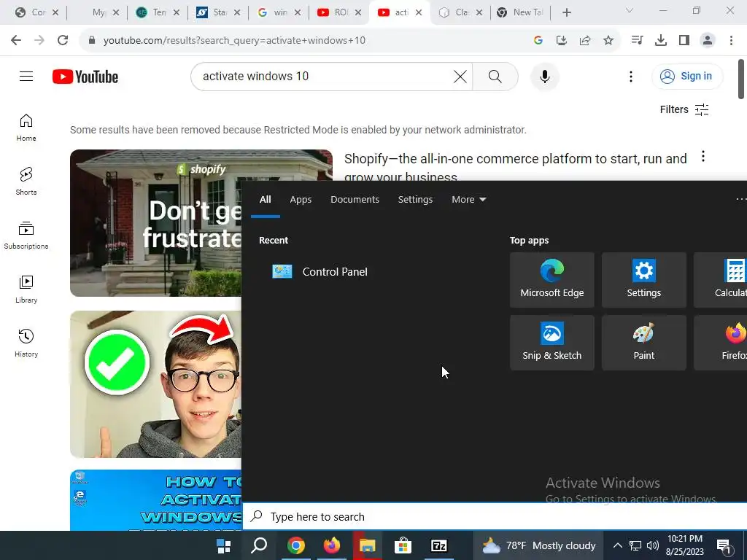Share this page from address bar

[585, 41]
